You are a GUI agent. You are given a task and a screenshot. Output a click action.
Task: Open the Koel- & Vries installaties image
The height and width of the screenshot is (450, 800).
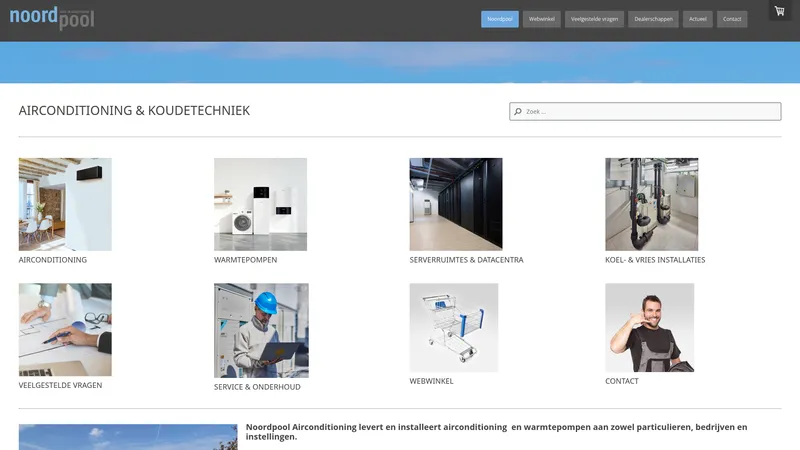point(652,204)
